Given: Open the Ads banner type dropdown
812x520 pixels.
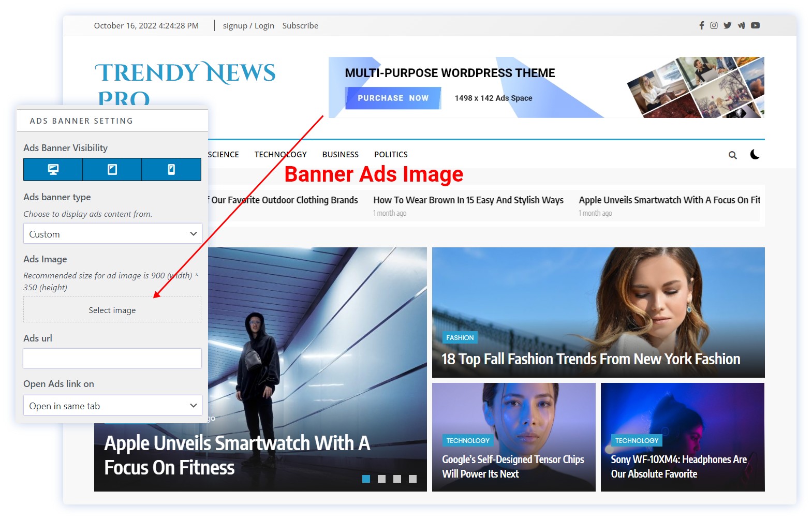Looking at the screenshot, I should tap(112, 234).
